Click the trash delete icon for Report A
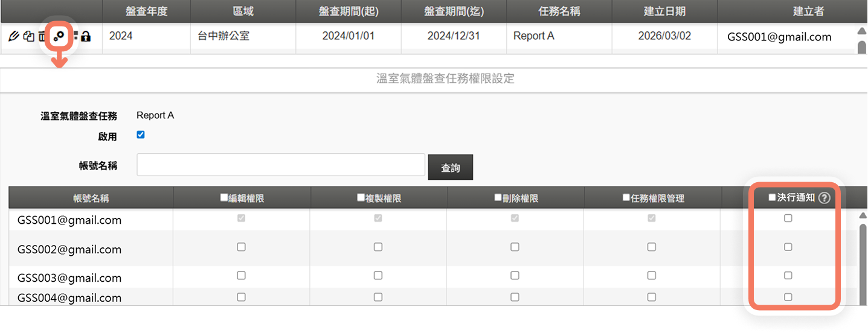 42,37
